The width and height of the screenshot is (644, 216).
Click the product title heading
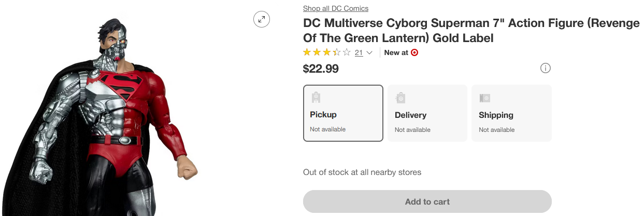pos(471,31)
